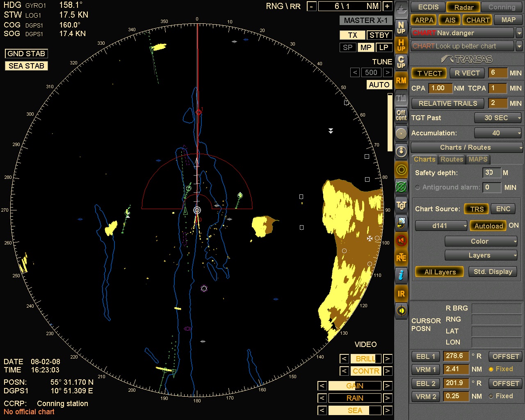This screenshot has width=525, height=420.
Task: Switch to Head Up orientation
Action: [401, 44]
